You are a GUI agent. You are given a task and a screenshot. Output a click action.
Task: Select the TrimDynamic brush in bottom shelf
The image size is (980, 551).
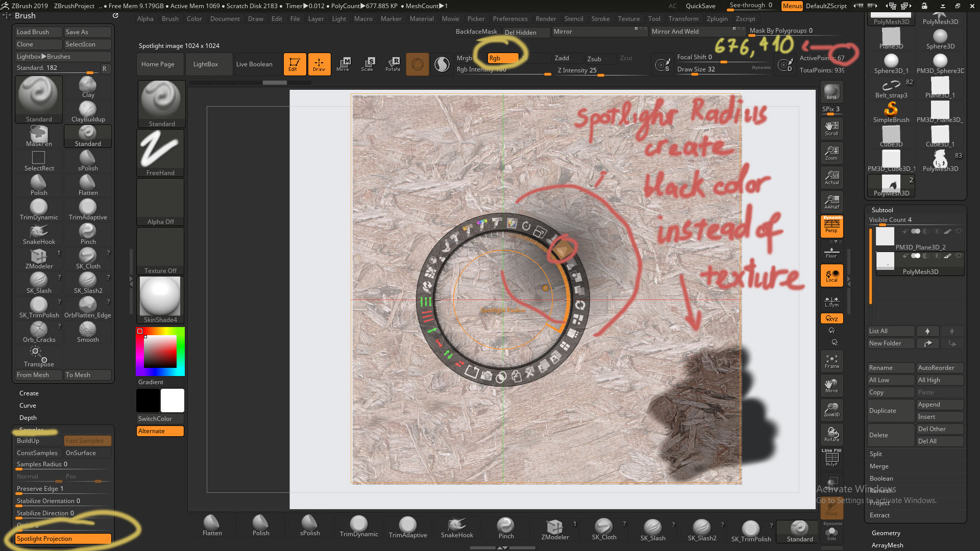359,528
